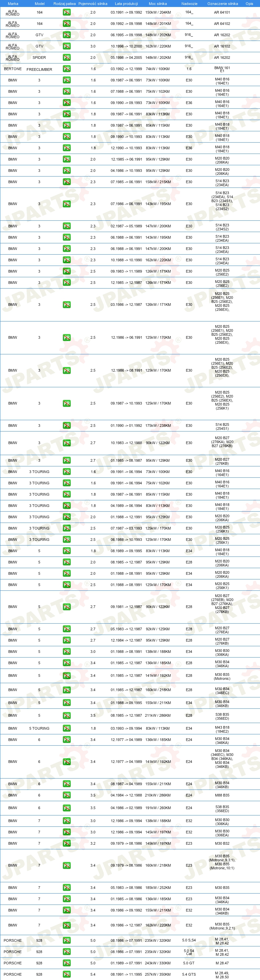Click the fuel icon for Alfa Romeo GTV 3.0

pyautogui.click(x=66, y=47)
